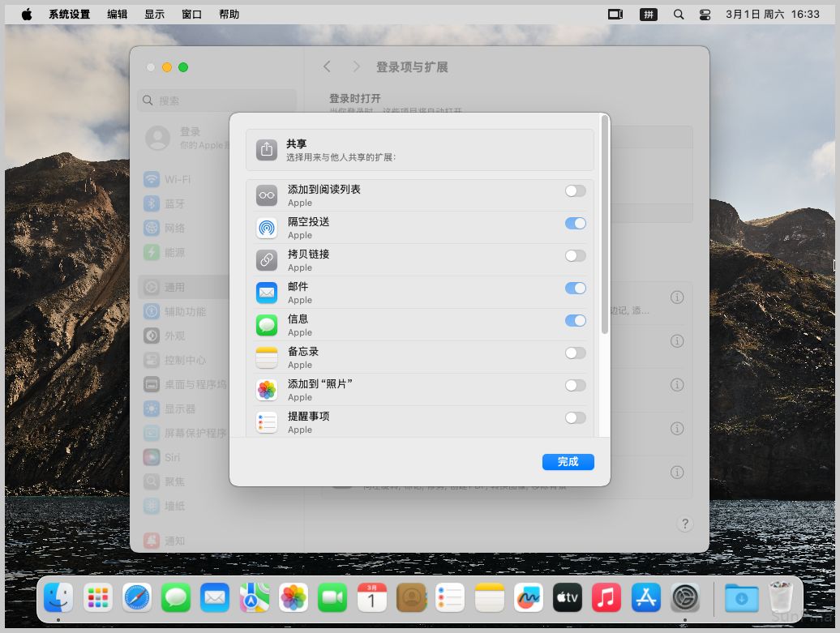The height and width of the screenshot is (633, 840).
Task: Open the Music app in Dock
Action: [x=606, y=598]
